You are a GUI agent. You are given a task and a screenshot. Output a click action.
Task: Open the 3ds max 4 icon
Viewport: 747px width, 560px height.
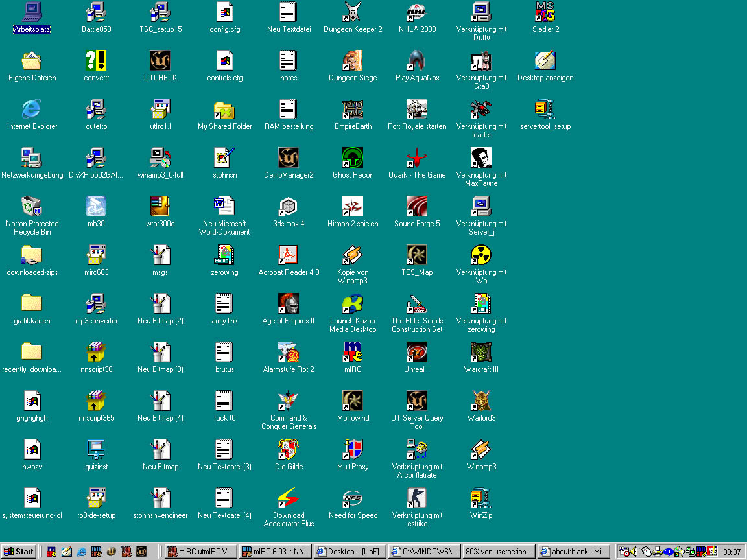(x=289, y=206)
